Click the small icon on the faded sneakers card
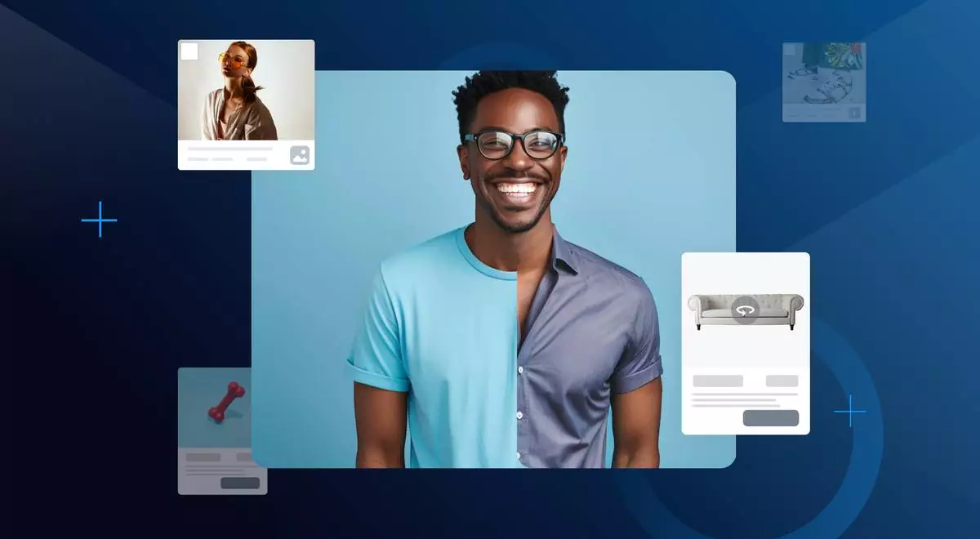Viewport: 980px width, 539px height. 854,113
